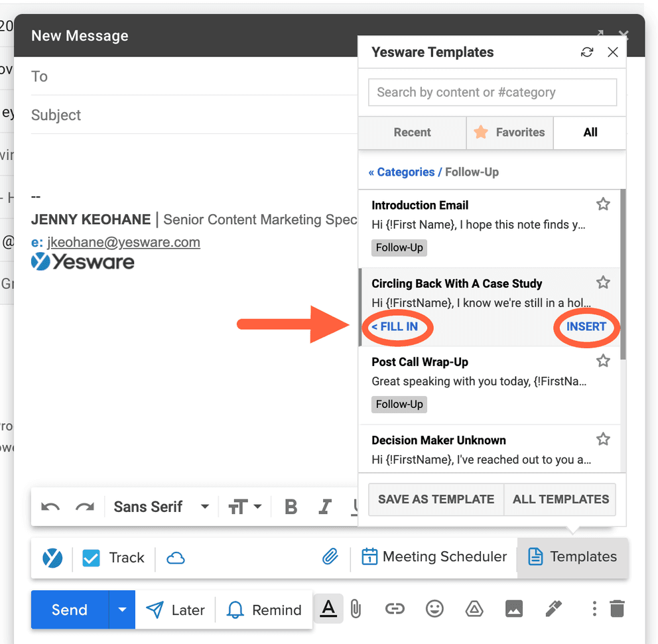The width and height of the screenshot is (658, 644).
Task: Switch to the Favorites tab
Action: tap(509, 133)
